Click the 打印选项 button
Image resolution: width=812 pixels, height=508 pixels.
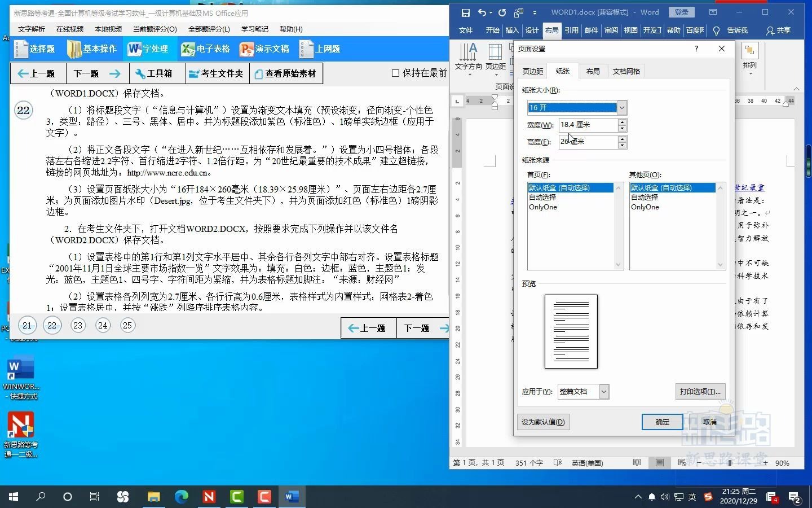pyautogui.click(x=700, y=391)
